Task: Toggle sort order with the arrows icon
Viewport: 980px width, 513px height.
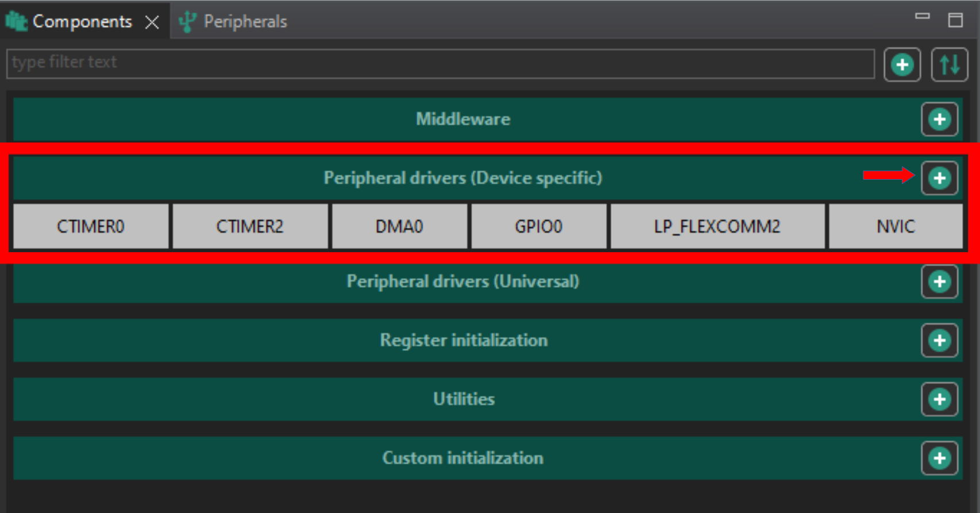Action: coord(949,64)
